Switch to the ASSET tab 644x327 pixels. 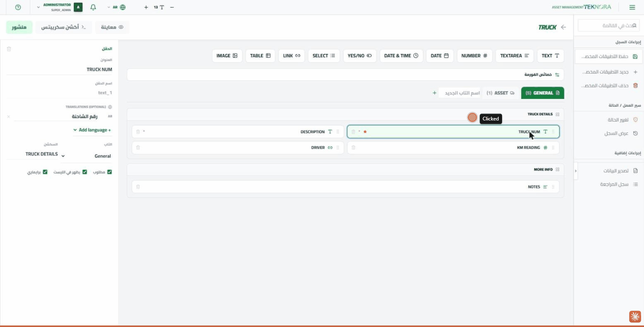tap(500, 93)
